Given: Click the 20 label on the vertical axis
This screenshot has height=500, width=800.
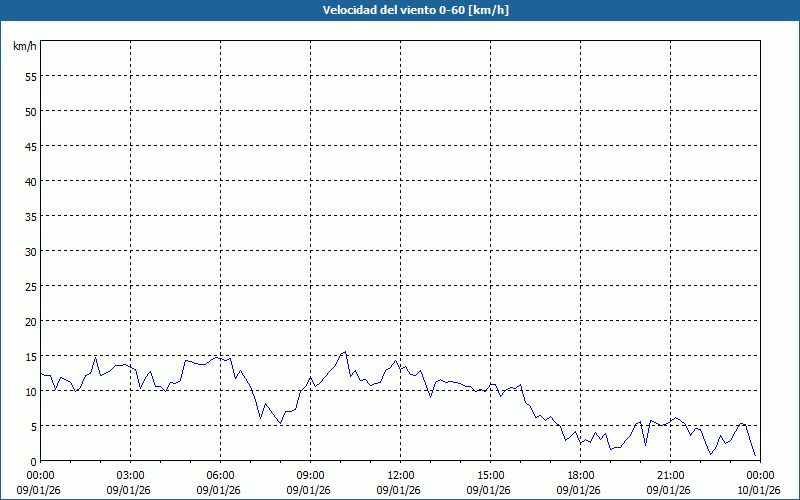Looking at the screenshot, I should [31, 321].
